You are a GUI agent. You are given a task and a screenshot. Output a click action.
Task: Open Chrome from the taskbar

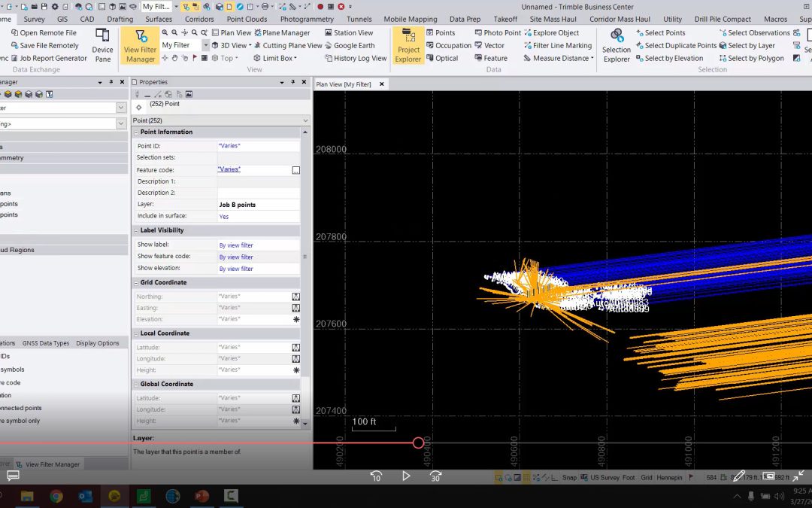point(56,496)
